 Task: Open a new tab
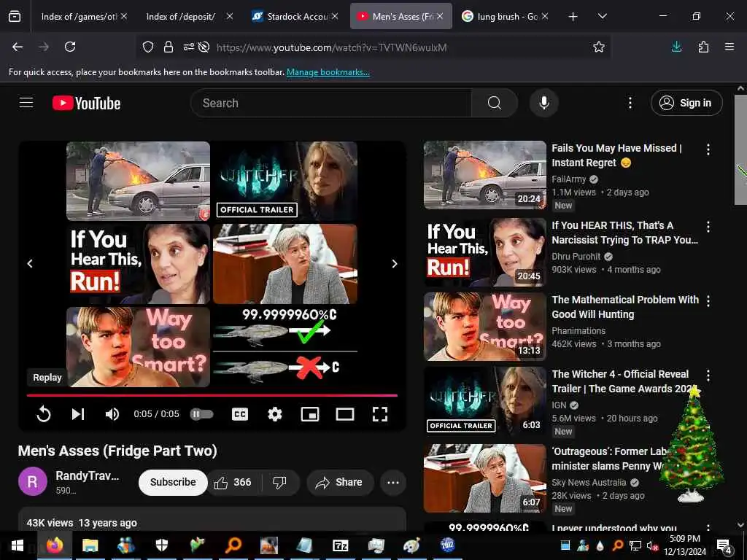click(573, 17)
